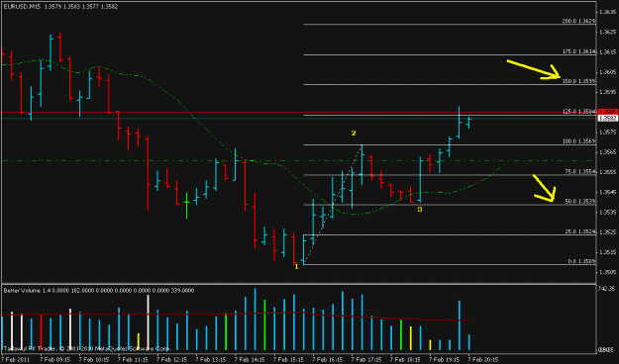Select the 125.0 1.3584 Fibonacci level label
Image resolution: width=619 pixels, height=364 pixels.
click(x=578, y=112)
